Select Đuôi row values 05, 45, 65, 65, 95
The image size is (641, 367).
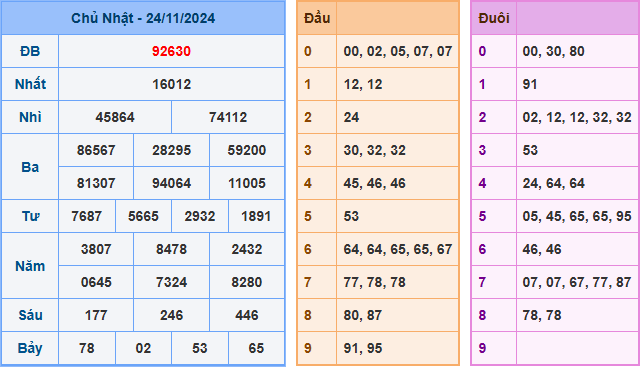coord(577,217)
